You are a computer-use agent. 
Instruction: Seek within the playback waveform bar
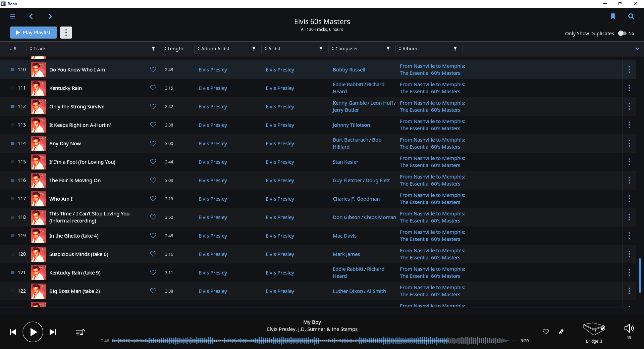pos(314,341)
